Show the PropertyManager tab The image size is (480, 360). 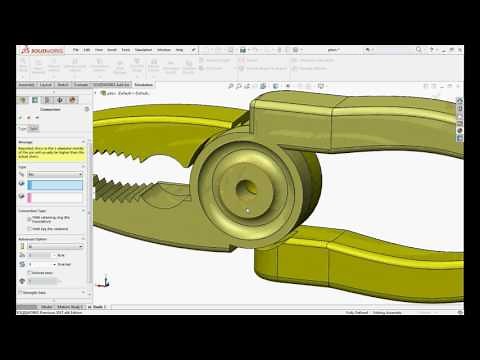point(35,100)
